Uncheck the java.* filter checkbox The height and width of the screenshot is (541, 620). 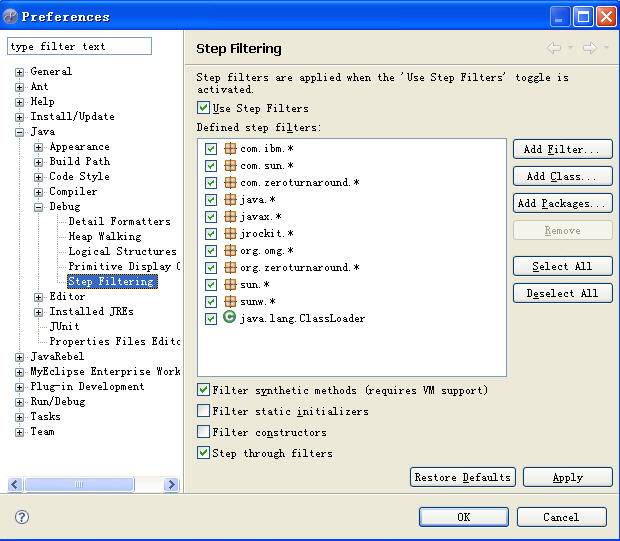211,200
